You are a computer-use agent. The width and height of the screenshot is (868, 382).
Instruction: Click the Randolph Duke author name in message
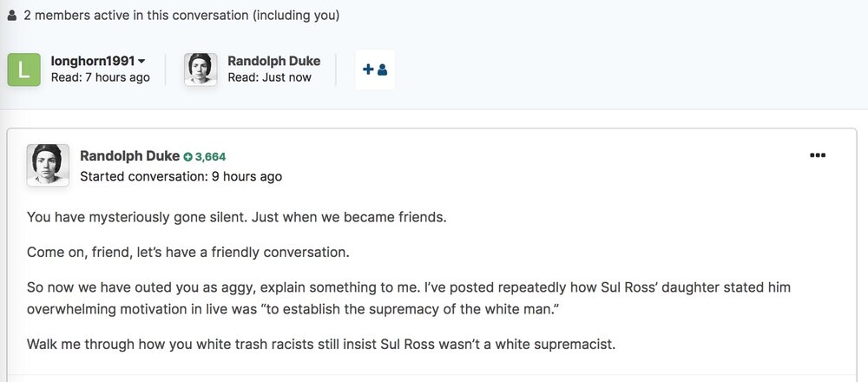tap(128, 156)
